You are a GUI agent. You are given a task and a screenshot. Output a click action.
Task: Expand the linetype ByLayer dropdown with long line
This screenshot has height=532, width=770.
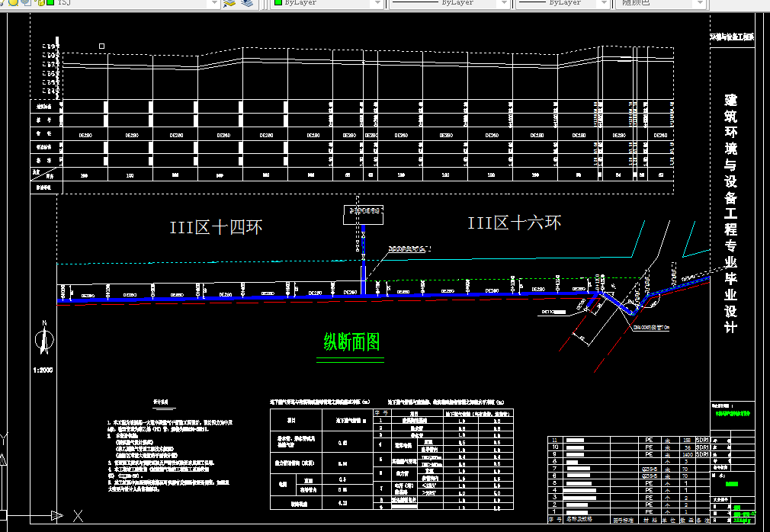tap(503, 3)
